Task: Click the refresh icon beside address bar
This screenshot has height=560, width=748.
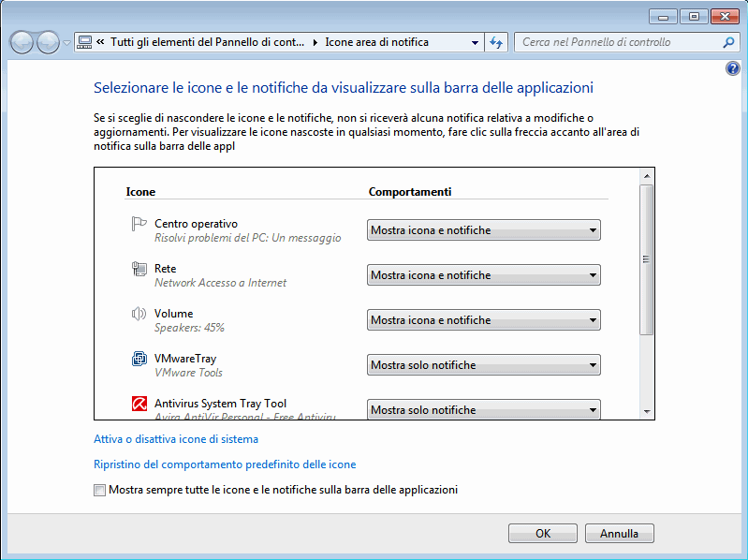Action: click(496, 42)
